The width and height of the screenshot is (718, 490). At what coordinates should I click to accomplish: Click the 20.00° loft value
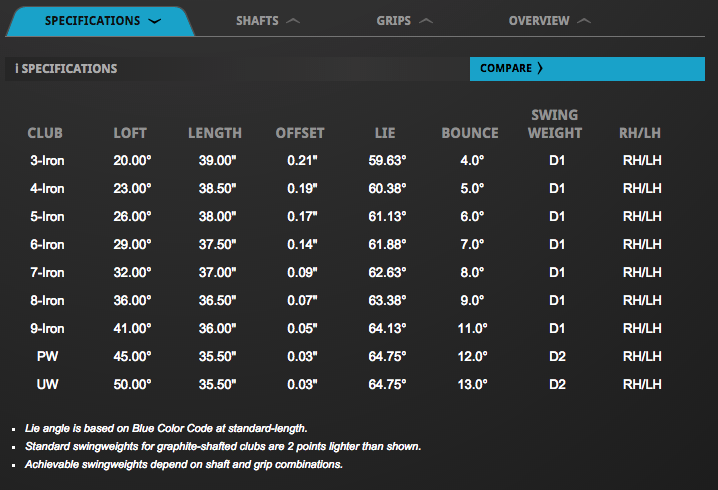pos(132,161)
